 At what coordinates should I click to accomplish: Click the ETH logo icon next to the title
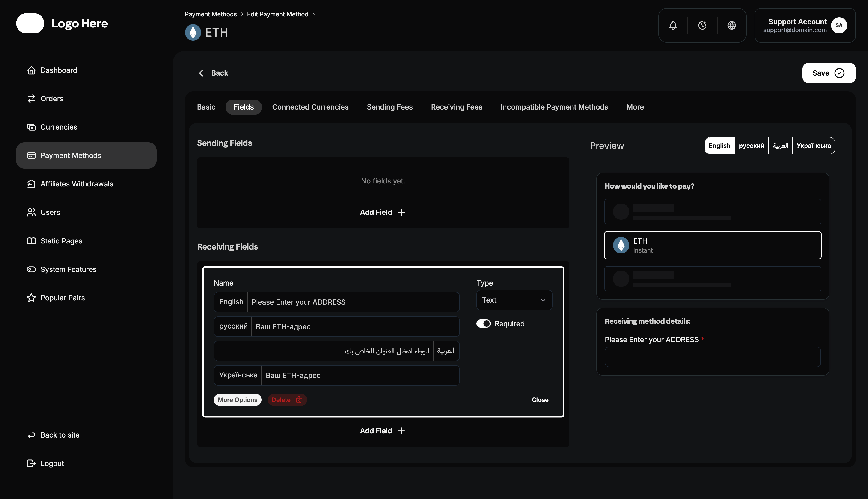pyautogui.click(x=193, y=32)
